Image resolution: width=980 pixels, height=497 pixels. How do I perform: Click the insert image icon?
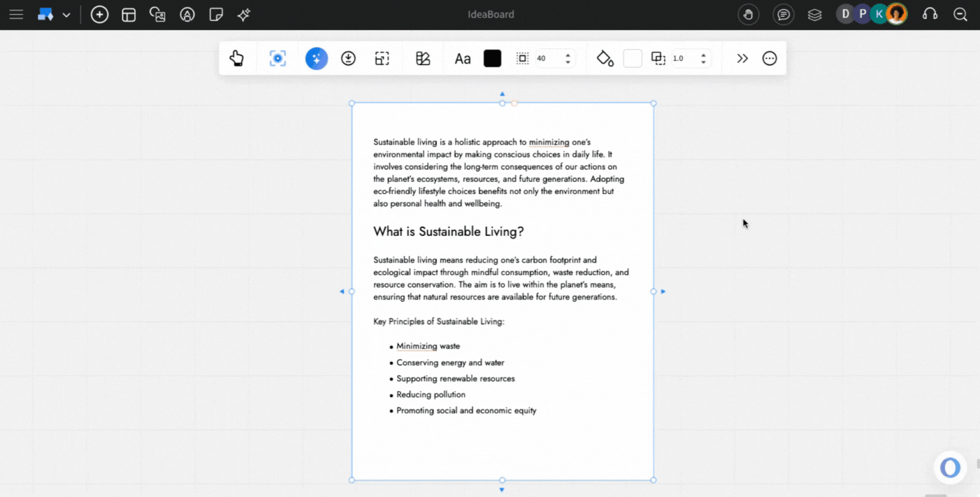pos(157,15)
